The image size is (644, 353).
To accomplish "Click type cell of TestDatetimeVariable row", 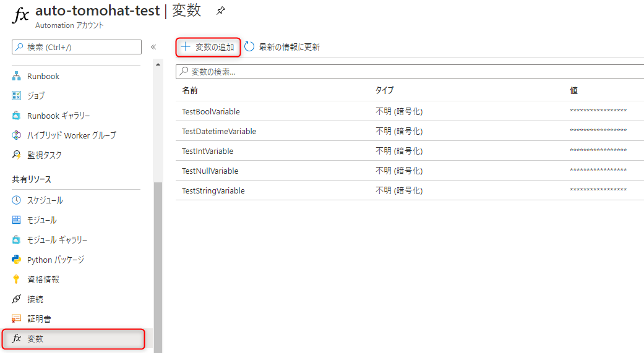I will tap(399, 131).
